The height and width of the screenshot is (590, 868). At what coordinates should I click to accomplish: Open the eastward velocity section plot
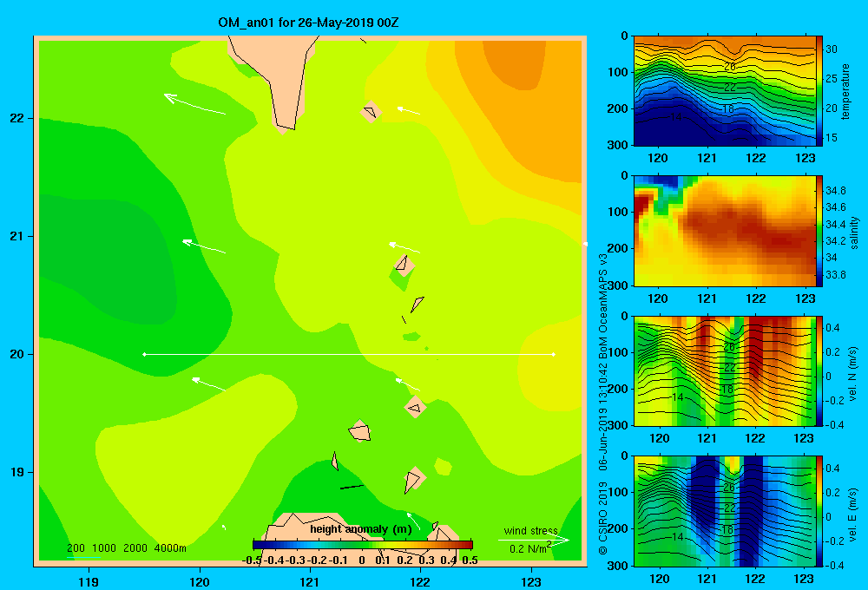725,511
